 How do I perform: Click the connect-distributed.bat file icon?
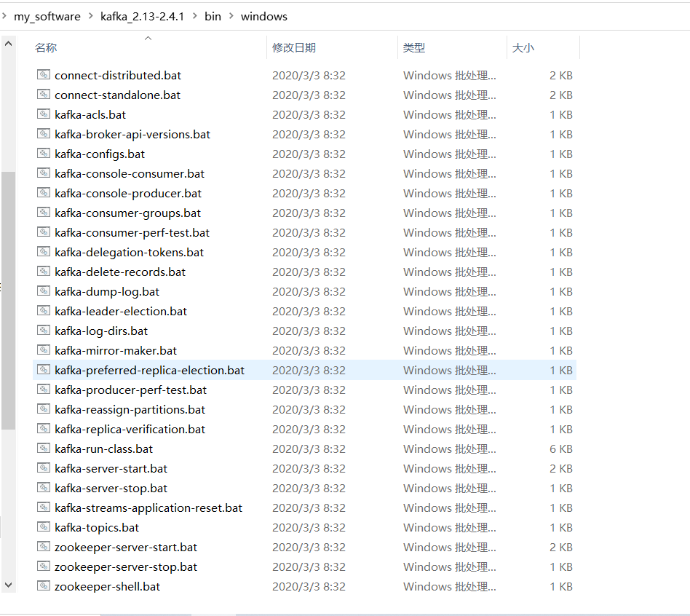43,75
